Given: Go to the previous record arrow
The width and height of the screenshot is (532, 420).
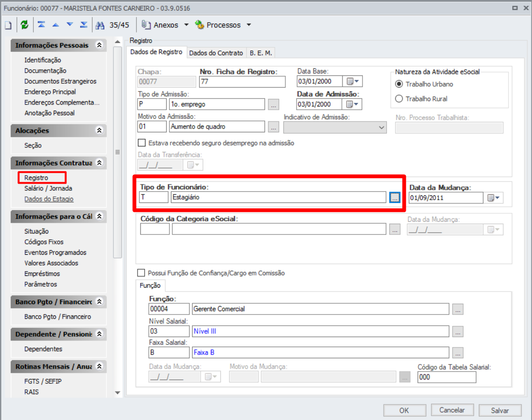Looking at the screenshot, I should click(x=56, y=25).
